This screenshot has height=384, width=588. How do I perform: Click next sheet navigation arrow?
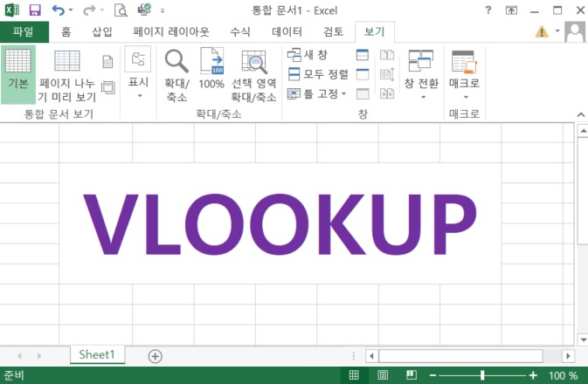[x=39, y=356]
